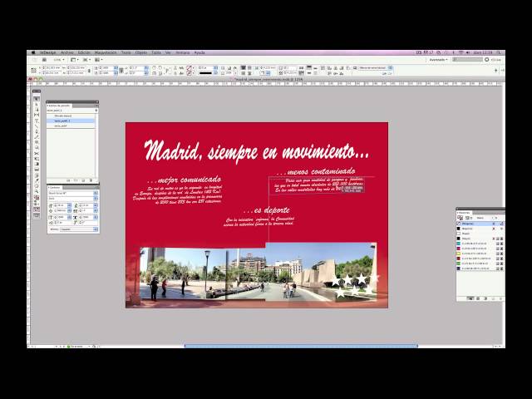Open the Tabla menu
The width and height of the screenshot is (532, 399).
156,52
